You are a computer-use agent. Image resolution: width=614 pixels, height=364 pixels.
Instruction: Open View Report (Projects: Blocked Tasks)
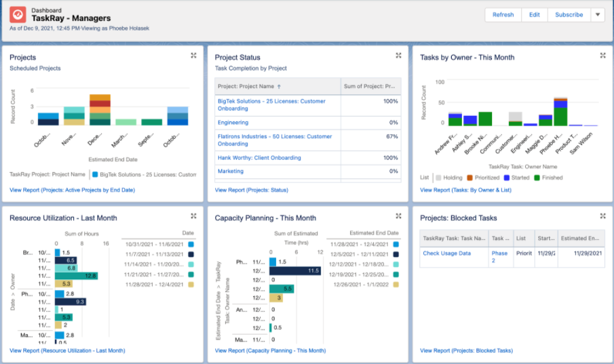[x=466, y=350]
